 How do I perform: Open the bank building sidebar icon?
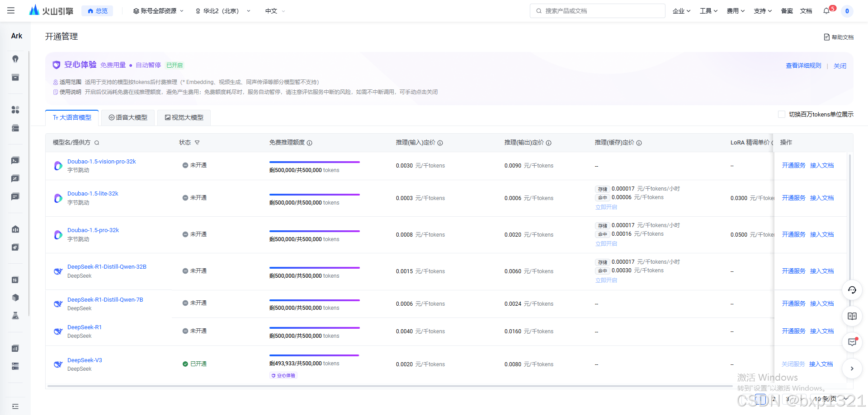point(15,229)
